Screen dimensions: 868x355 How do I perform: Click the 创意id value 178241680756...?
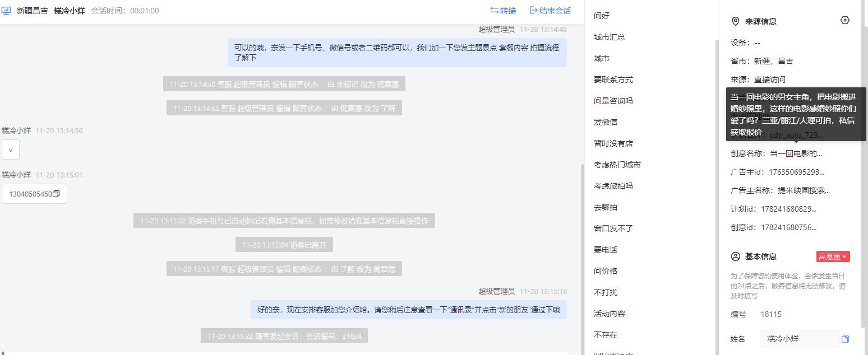point(789,227)
